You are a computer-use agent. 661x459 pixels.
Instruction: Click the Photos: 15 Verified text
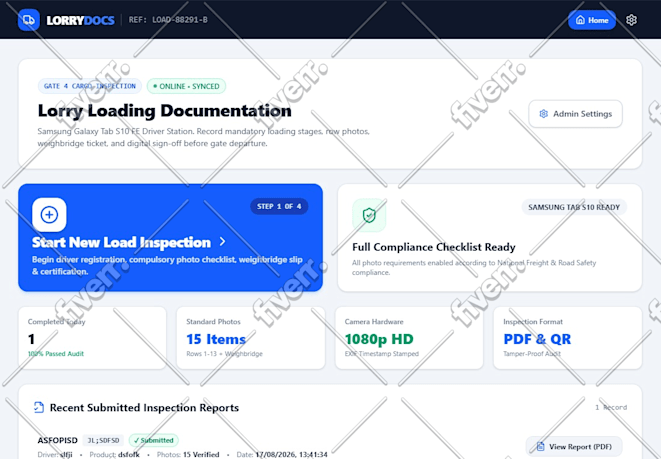(x=188, y=454)
